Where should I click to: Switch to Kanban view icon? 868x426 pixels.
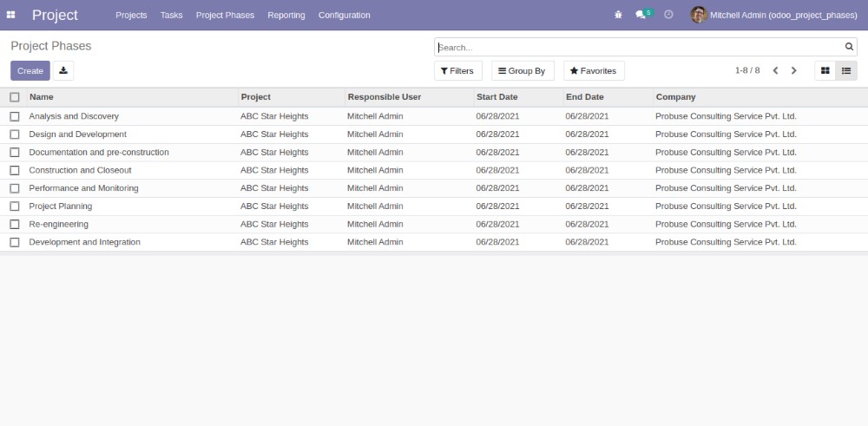[825, 70]
